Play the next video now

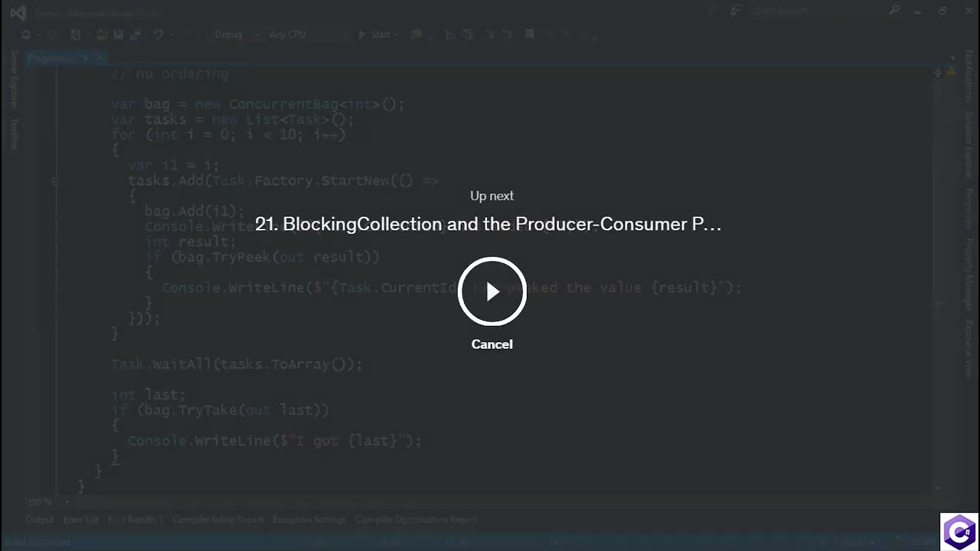click(x=492, y=292)
